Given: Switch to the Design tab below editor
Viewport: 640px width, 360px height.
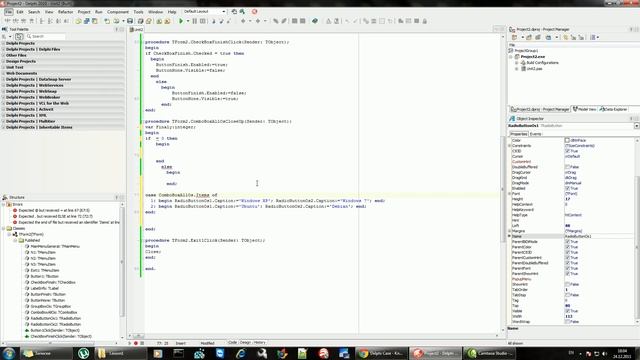Looking at the screenshot, I should (245, 343).
